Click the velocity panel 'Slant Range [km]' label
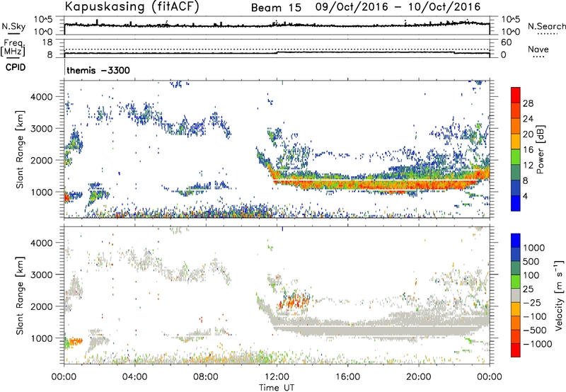The width and height of the screenshot is (566, 392). point(20,296)
